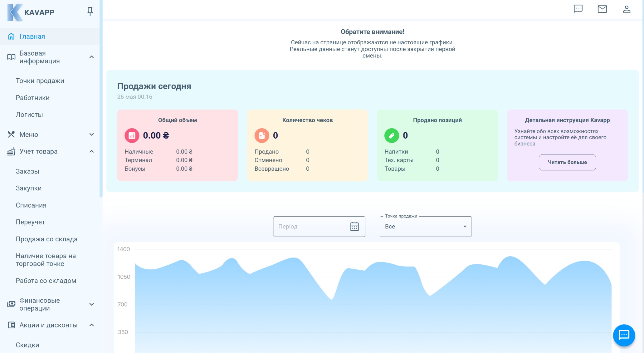Click the fork and knife Меню icon
The width and height of the screenshot is (644, 353).
(x=11, y=135)
